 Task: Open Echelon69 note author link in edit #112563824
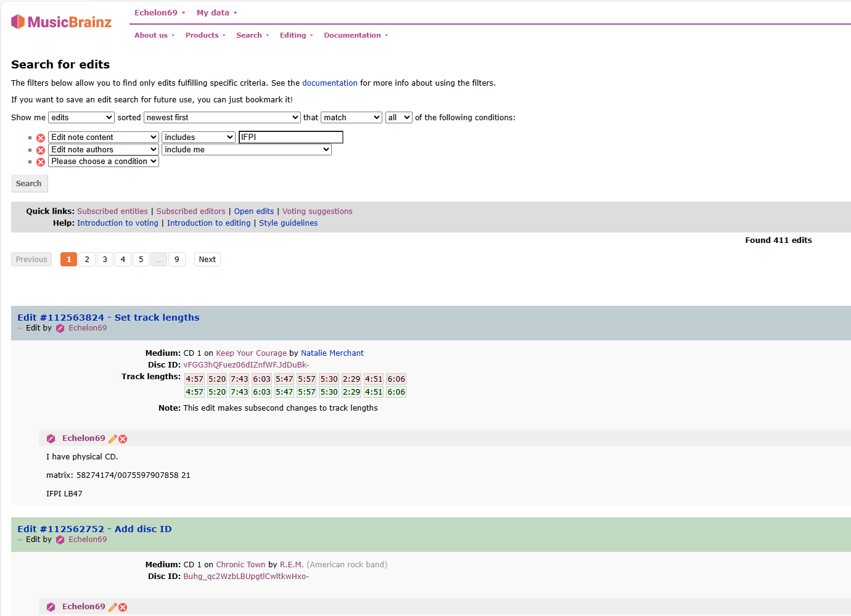(84, 438)
